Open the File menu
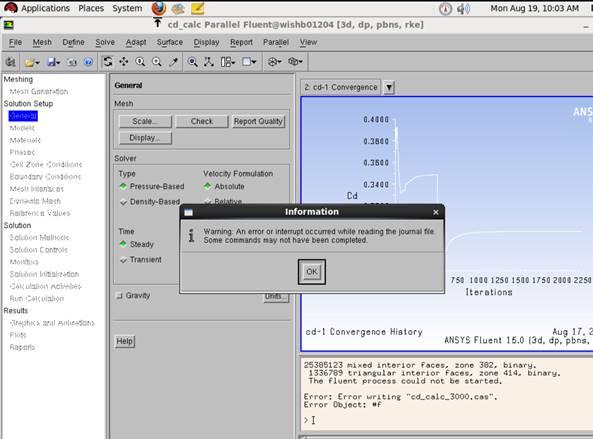This screenshot has height=439, width=593. 15,42
